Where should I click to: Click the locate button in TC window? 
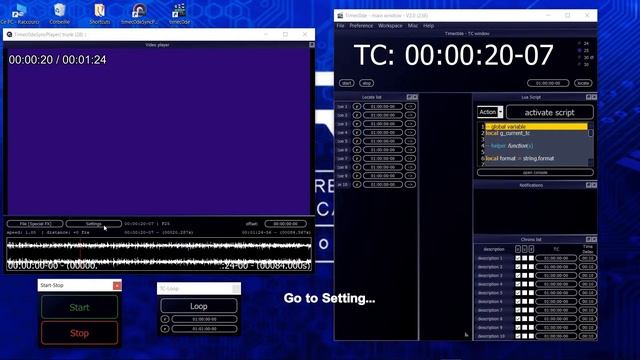pos(583,83)
